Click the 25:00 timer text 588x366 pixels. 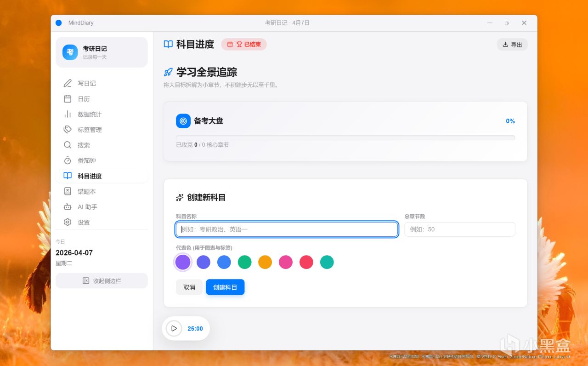tap(195, 329)
